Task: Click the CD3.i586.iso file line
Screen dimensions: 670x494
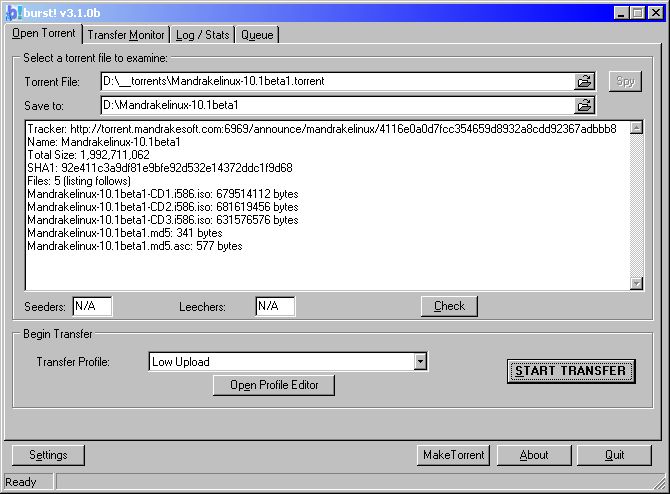Action: (163, 220)
